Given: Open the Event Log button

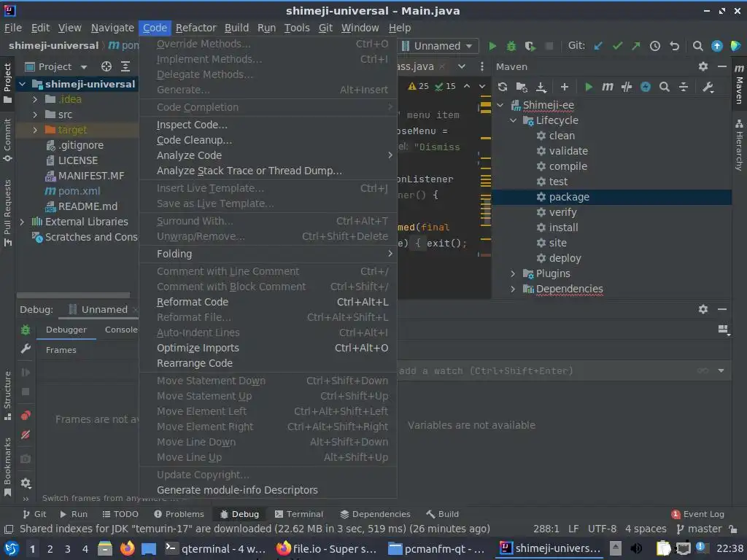Looking at the screenshot, I should tap(698, 514).
